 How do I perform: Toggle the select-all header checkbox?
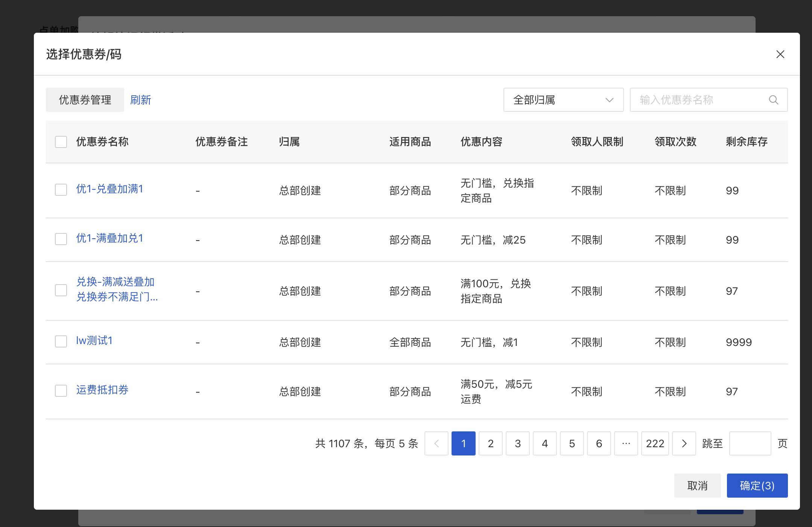pyautogui.click(x=61, y=142)
